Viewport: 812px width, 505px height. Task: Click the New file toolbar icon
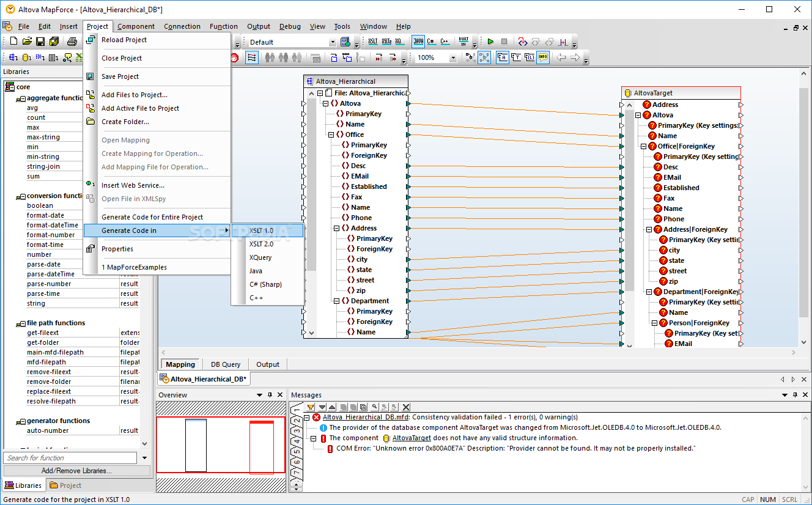coord(13,42)
